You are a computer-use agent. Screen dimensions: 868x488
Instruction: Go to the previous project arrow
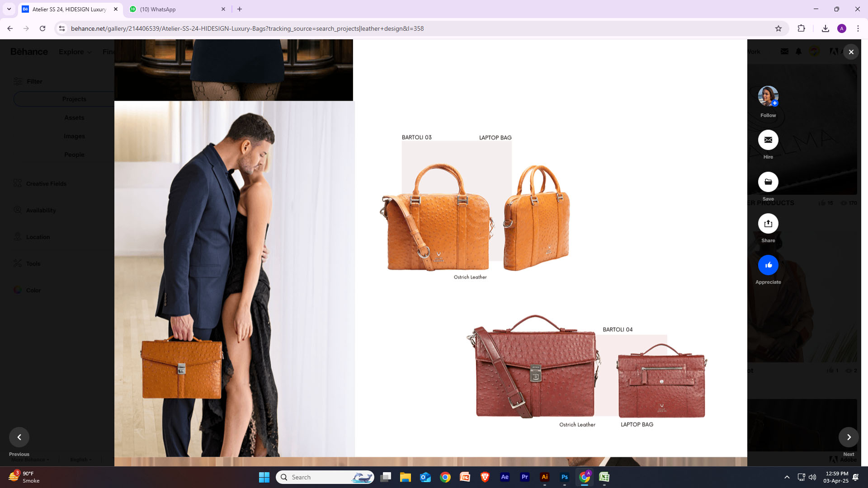click(19, 437)
